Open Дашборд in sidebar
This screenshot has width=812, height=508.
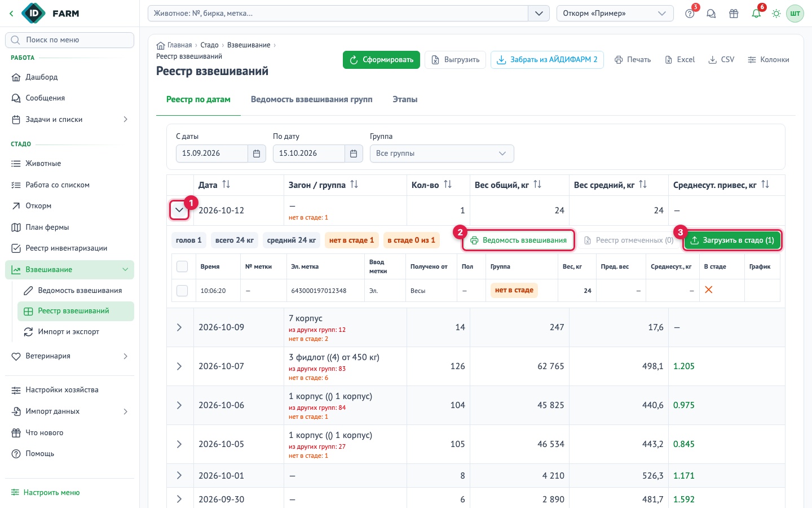point(70,77)
